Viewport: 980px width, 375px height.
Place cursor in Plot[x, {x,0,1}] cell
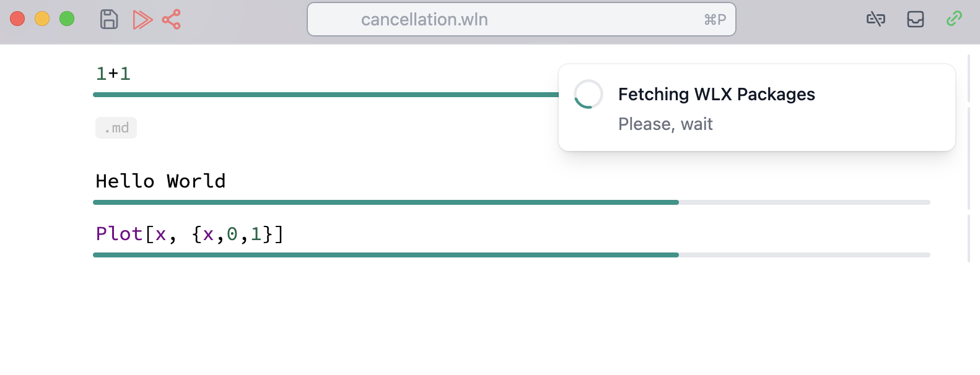click(190, 234)
